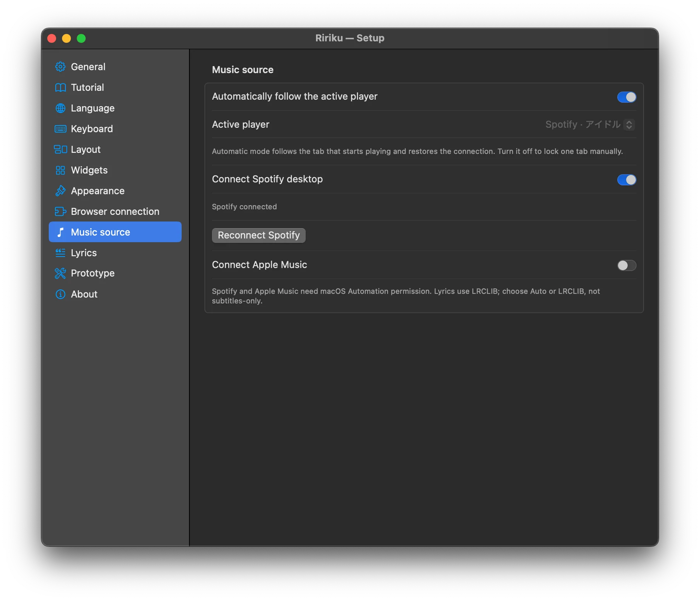Viewport: 700px width, 601px height.
Task: Click the About info icon
Action: [60, 294]
